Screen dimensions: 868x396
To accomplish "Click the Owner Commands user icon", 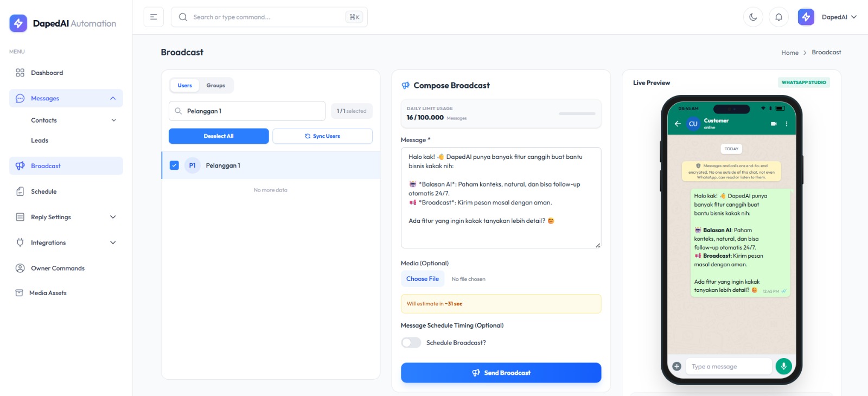I will 20,268.
